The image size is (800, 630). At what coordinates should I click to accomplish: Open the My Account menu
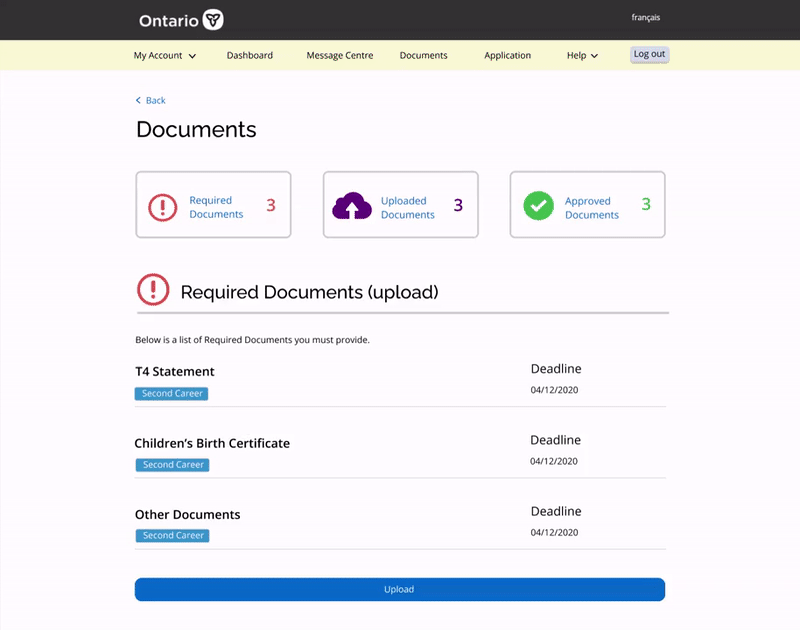click(165, 55)
